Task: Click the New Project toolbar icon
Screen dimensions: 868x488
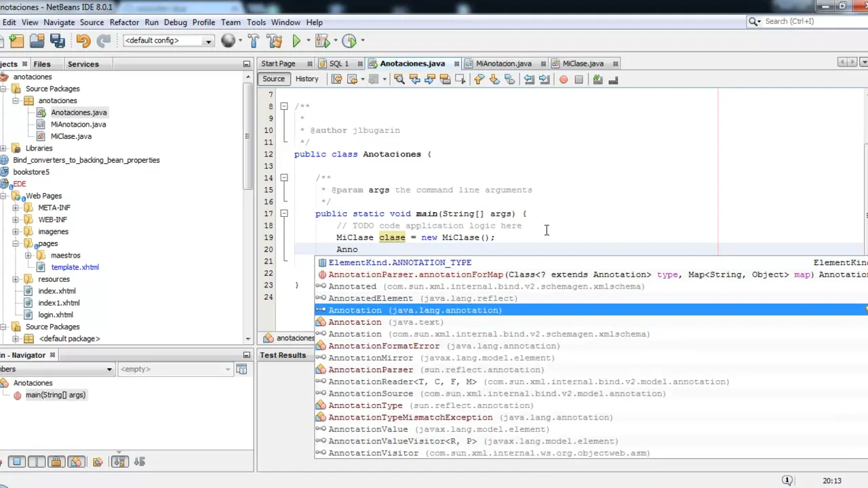Action: 16,41
